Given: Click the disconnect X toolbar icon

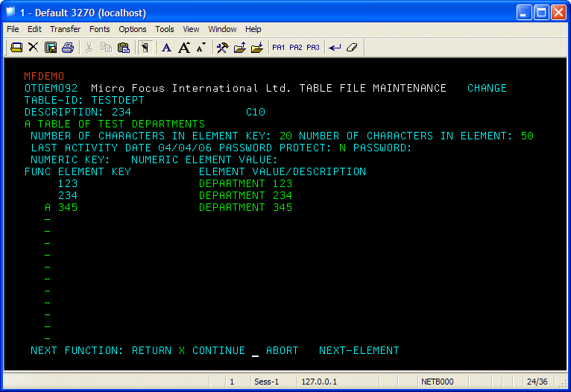Looking at the screenshot, I should pyautogui.click(x=34, y=47).
